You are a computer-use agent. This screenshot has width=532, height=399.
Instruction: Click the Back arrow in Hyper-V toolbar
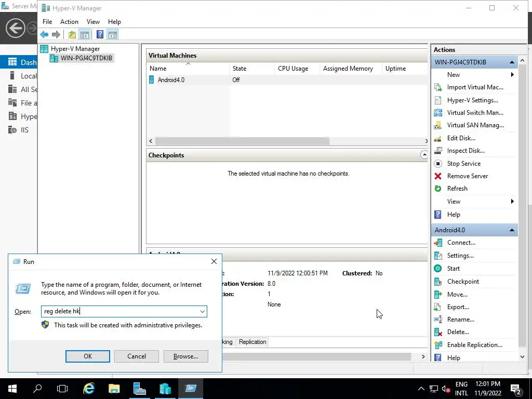(x=44, y=34)
